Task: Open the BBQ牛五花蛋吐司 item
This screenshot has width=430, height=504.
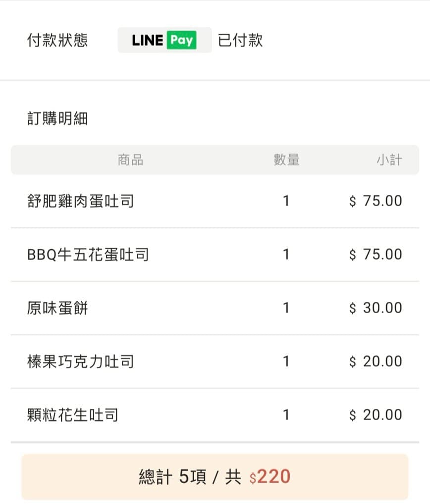Action: pos(88,255)
